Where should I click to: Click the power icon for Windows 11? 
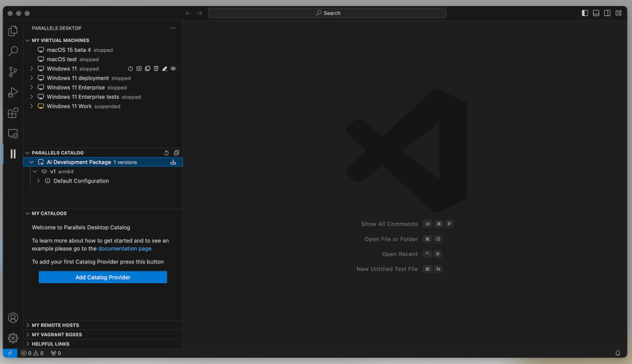130,69
